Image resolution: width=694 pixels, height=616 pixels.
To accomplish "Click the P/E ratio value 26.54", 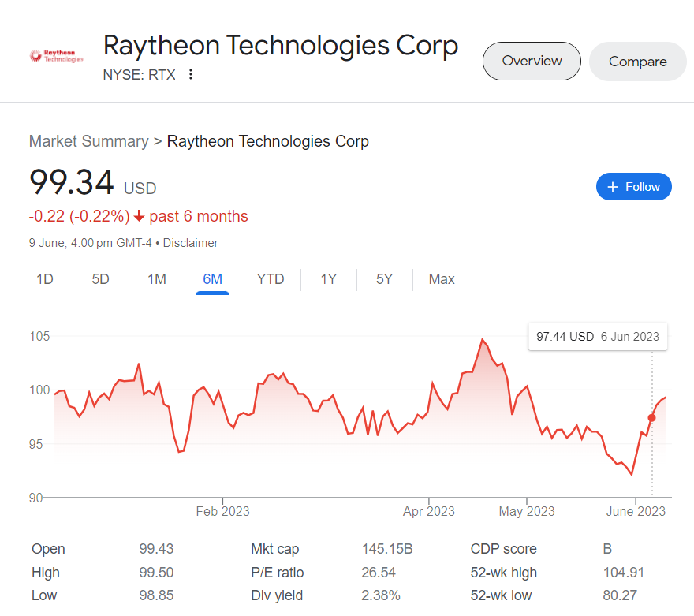I will [379, 572].
